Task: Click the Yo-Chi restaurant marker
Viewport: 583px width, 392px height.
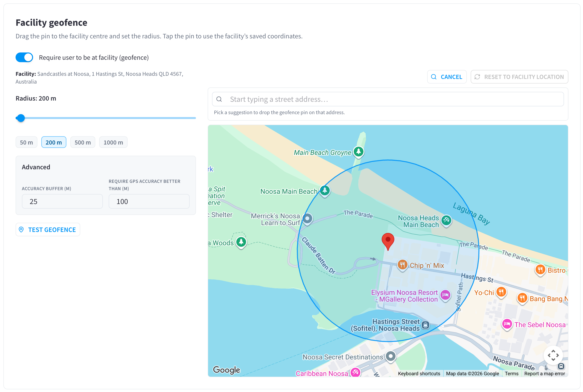Action: coord(501,292)
